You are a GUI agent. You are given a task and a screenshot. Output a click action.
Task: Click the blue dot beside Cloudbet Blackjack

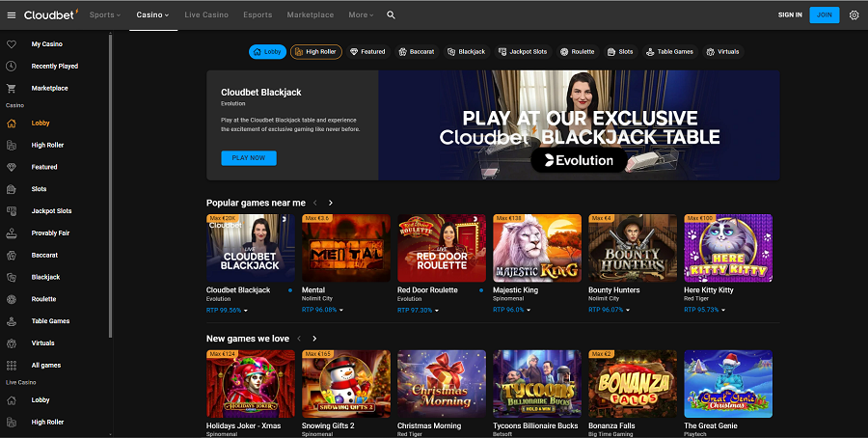pyautogui.click(x=290, y=290)
